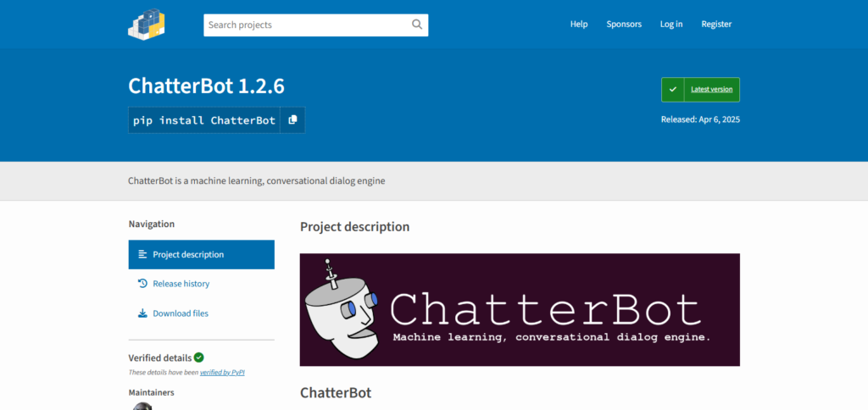Click the Project description list icon
Viewport: 868px width, 410px height.
[142, 254]
